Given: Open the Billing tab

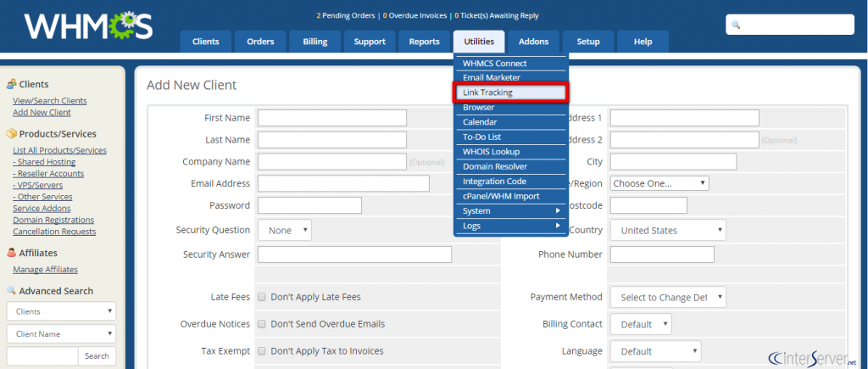Looking at the screenshot, I should pos(315,42).
